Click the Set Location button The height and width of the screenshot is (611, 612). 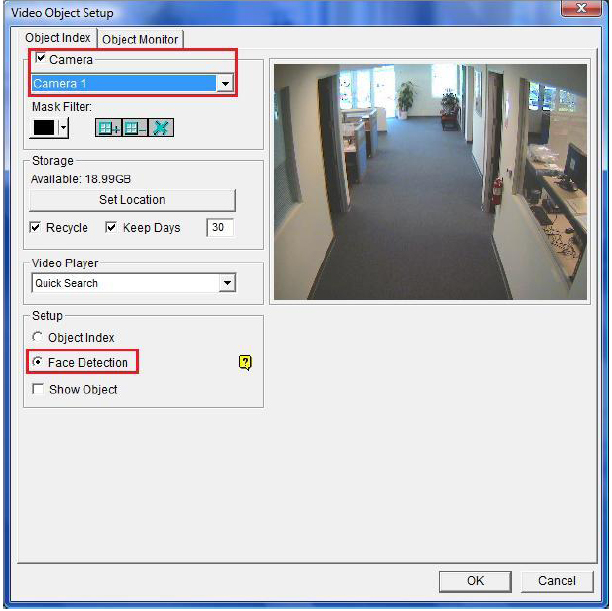click(x=132, y=200)
